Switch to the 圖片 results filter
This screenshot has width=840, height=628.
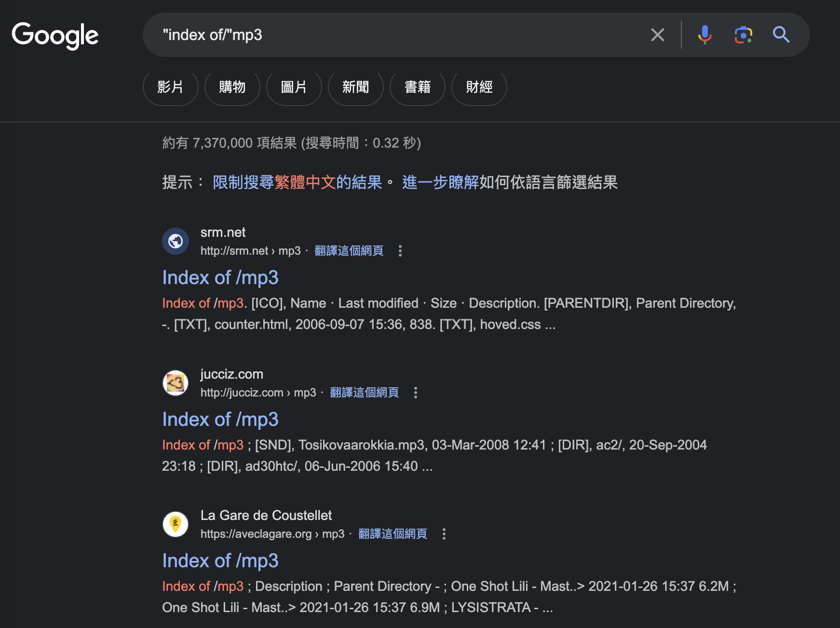pyautogui.click(x=294, y=88)
